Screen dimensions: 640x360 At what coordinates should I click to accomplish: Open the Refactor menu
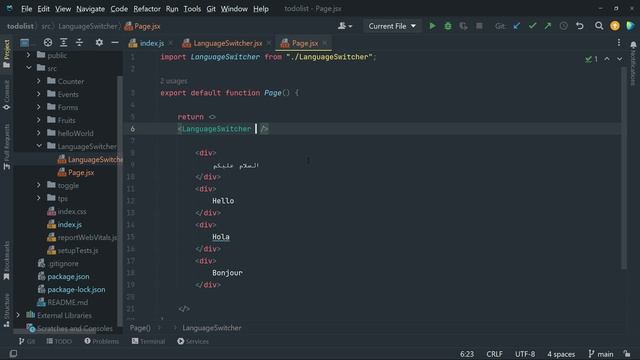pos(147,9)
